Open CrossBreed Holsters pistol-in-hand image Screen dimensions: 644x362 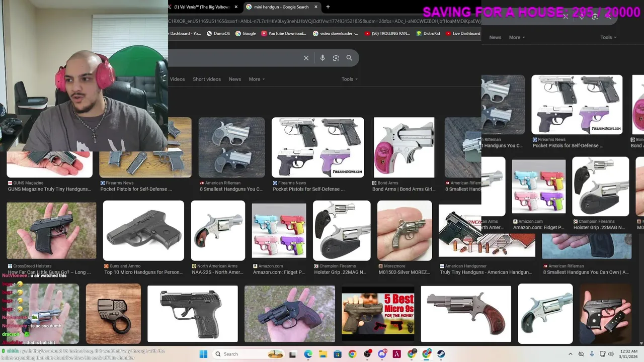[x=51, y=231]
